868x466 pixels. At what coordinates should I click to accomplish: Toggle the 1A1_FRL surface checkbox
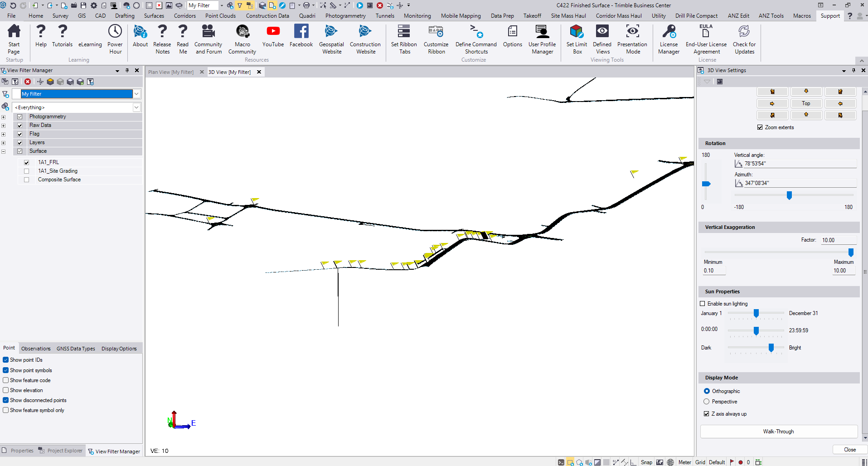[x=27, y=162]
